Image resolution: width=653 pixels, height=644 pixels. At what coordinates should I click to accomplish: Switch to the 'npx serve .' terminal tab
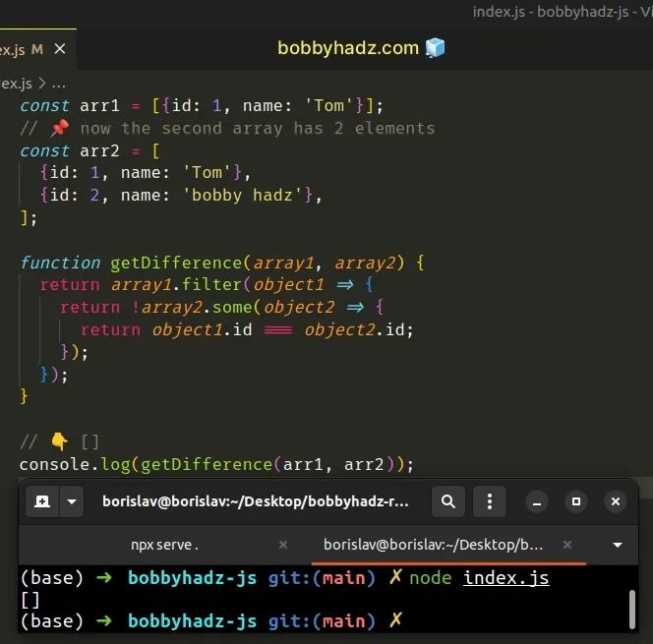pyautogui.click(x=164, y=545)
